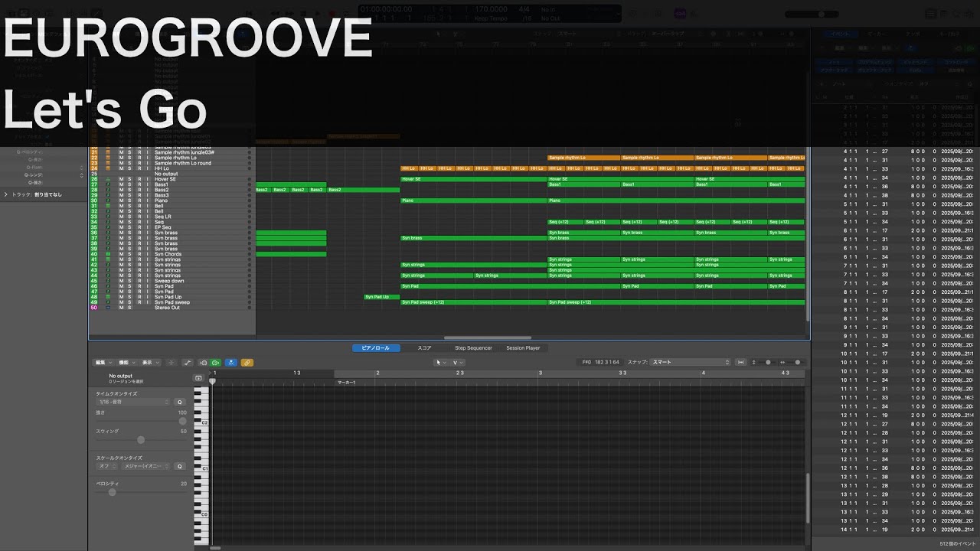
Task: Open the 編集 menu in piano roll
Action: (x=103, y=363)
